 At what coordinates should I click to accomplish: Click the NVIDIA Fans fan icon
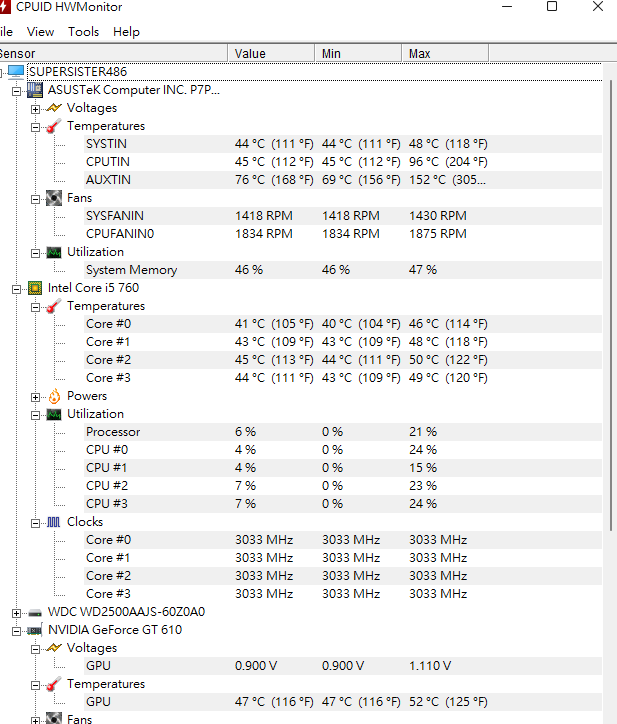pyautogui.click(x=54, y=718)
